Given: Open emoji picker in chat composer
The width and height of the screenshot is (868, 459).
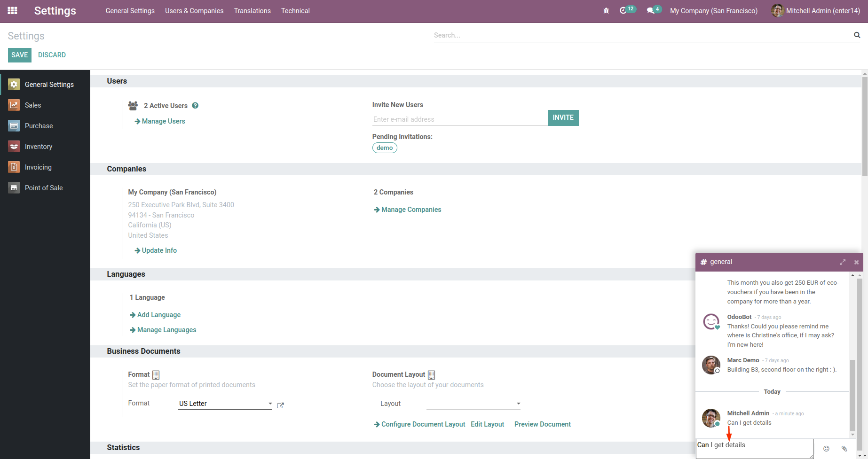Looking at the screenshot, I should 826,449.
